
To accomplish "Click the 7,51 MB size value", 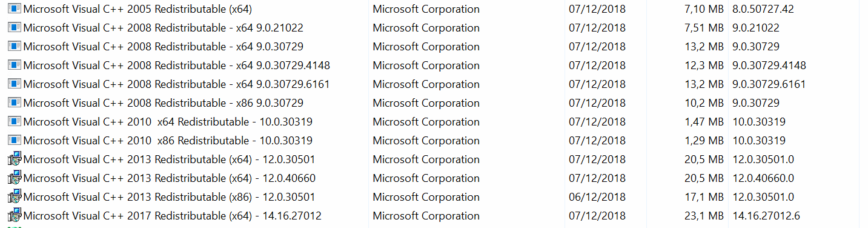I will coord(704,28).
